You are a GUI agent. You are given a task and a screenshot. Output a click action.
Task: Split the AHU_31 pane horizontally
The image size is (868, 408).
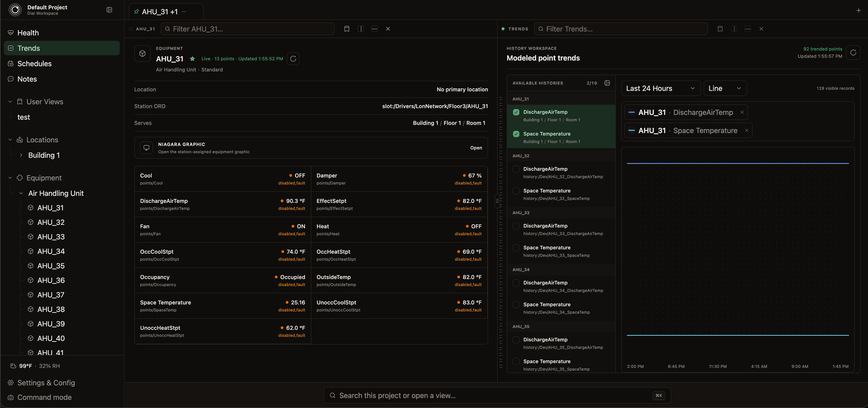pos(374,29)
